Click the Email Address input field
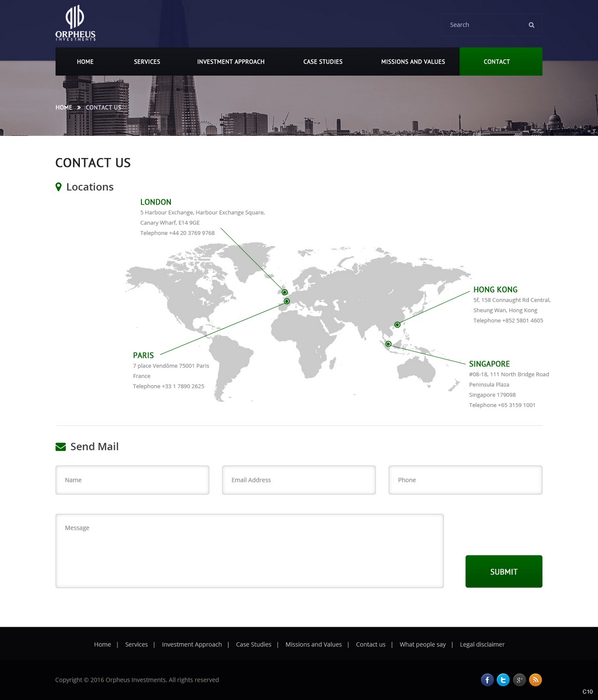The width and height of the screenshot is (598, 700). 298,480
